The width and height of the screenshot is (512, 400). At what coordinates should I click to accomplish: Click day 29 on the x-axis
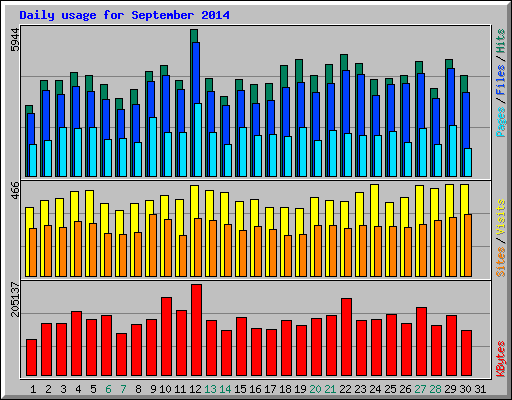coord(450,389)
